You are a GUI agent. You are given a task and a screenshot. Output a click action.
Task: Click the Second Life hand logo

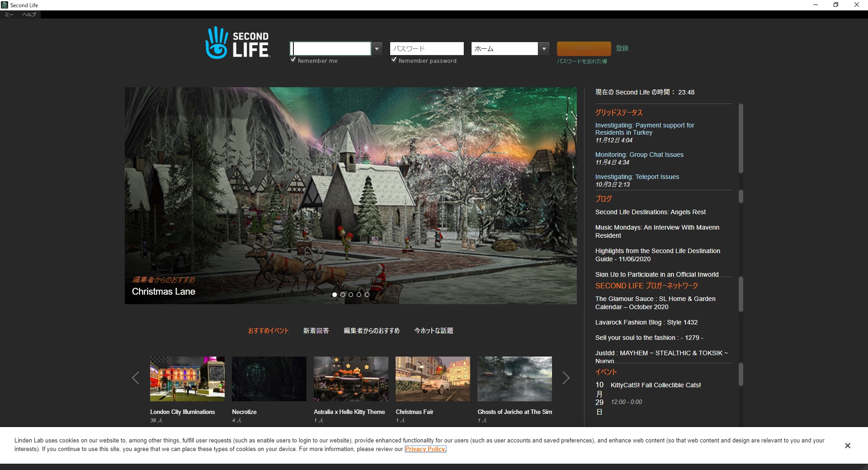tap(237, 42)
